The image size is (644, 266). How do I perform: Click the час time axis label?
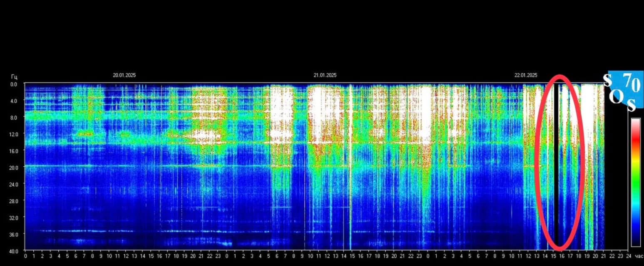pyautogui.click(x=638, y=256)
